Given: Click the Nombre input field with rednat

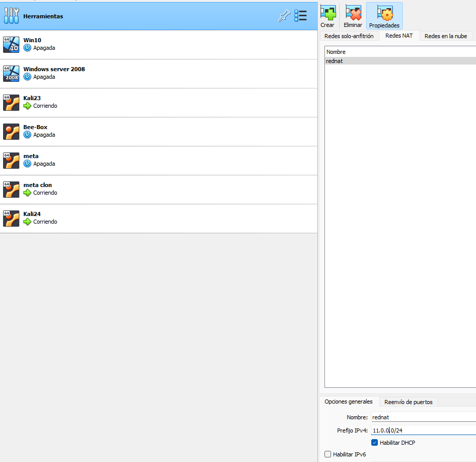Looking at the screenshot, I should pyautogui.click(x=424, y=417).
